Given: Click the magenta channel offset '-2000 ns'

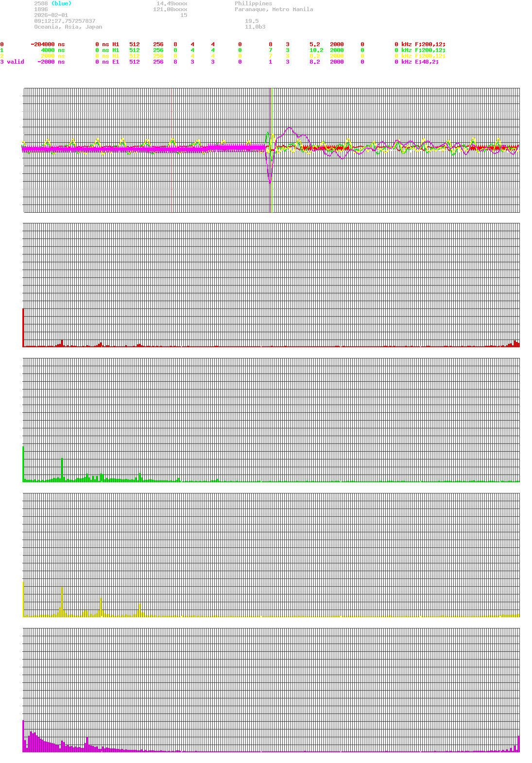Looking at the screenshot, I should pos(51,62).
